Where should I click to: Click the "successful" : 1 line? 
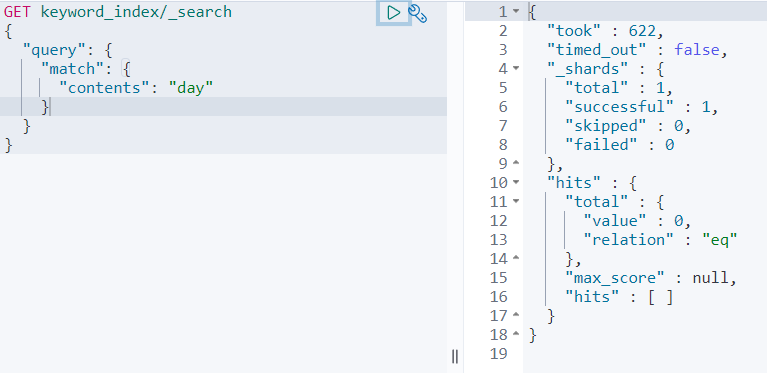pos(641,107)
